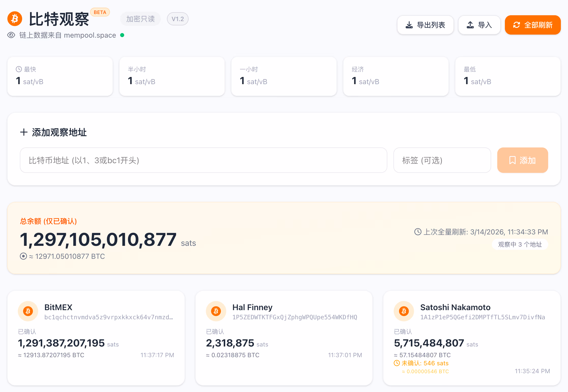Click the 11:37:17 PM timestamp
The width and height of the screenshot is (568, 392).
pos(157,355)
